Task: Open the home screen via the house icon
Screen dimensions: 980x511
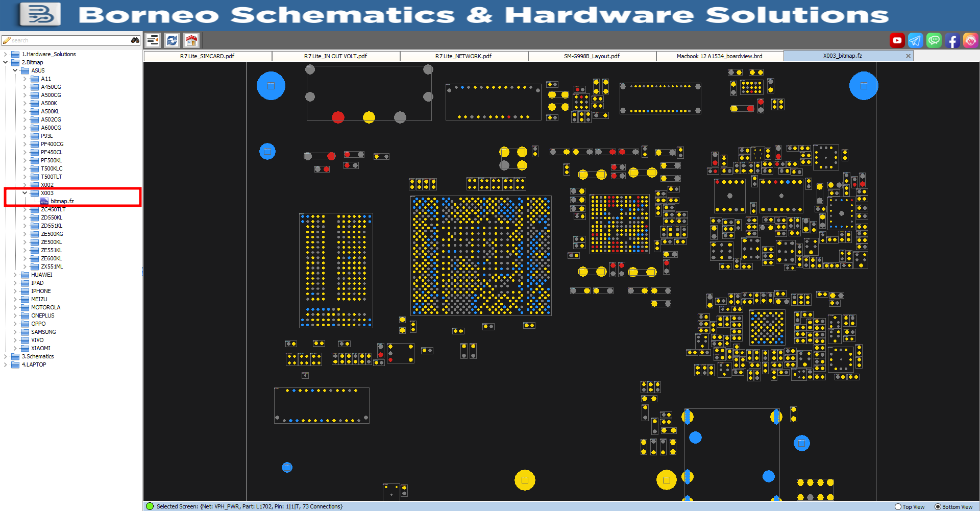Action: pyautogui.click(x=191, y=40)
